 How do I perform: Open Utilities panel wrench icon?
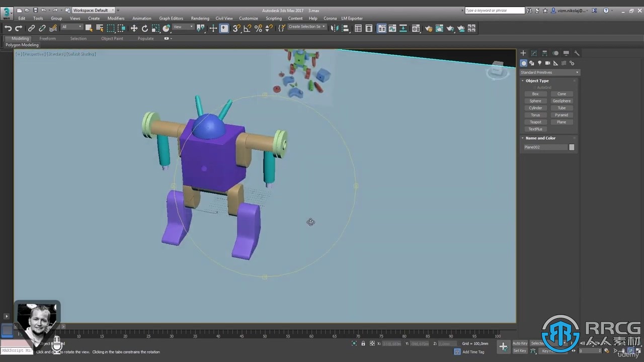coord(577,53)
